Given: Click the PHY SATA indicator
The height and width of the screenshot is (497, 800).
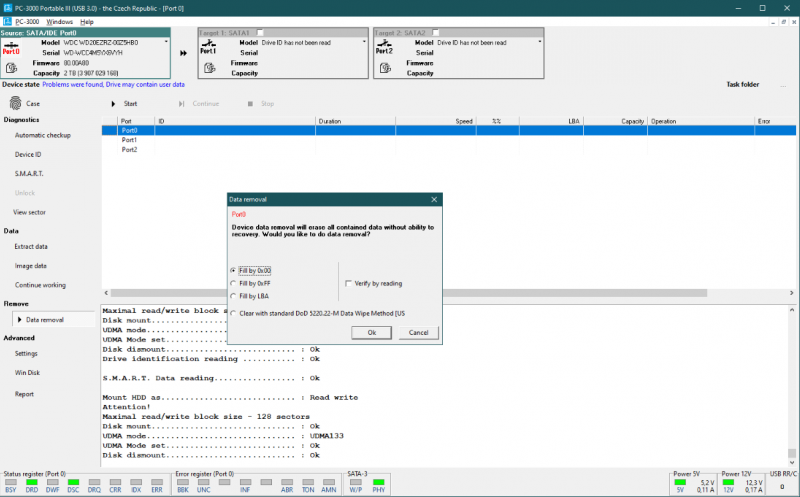Looking at the screenshot, I should [379, 482].
